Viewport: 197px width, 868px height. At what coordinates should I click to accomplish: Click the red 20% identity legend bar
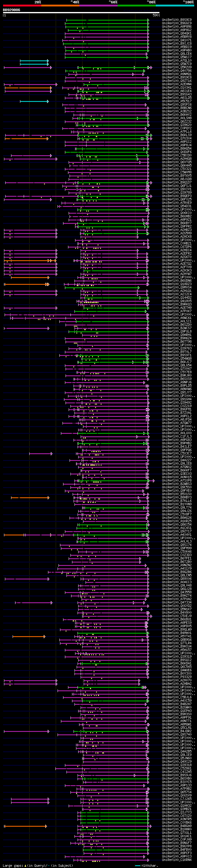(x=22, y=6)
